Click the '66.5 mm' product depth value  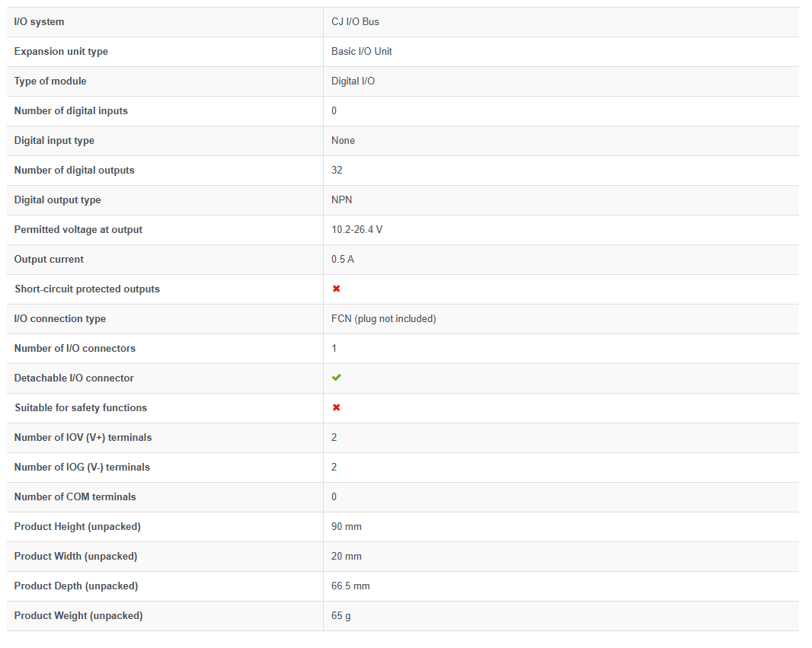350,586
